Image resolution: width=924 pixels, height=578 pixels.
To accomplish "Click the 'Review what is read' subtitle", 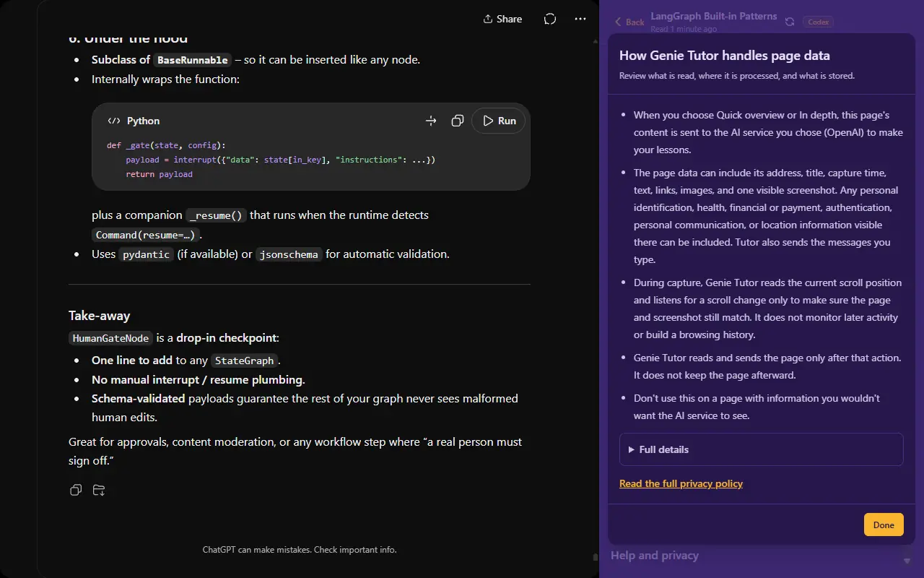I will 737,76.
